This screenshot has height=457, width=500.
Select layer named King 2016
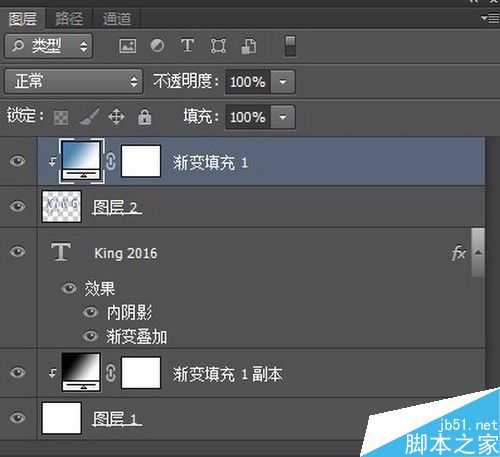126,253
